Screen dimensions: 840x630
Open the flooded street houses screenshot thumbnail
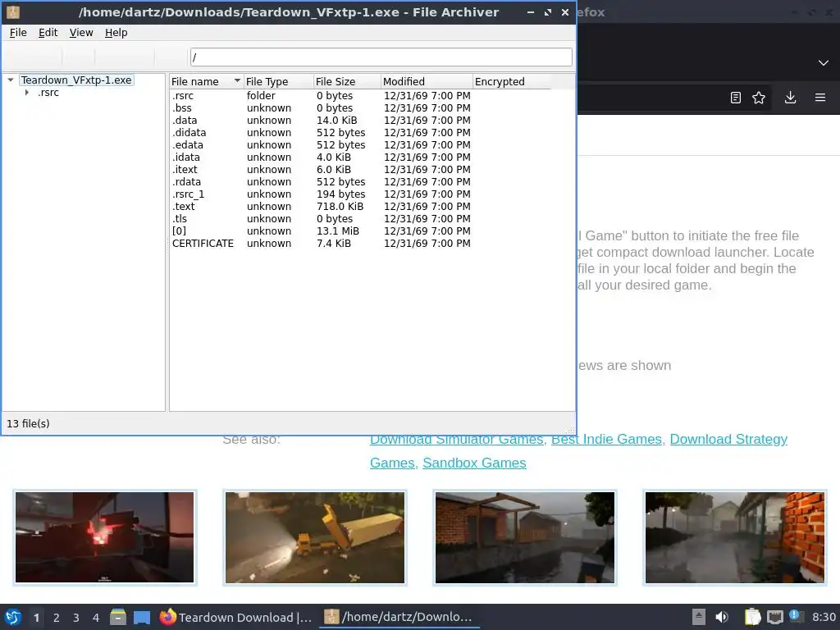click(525, 537)
